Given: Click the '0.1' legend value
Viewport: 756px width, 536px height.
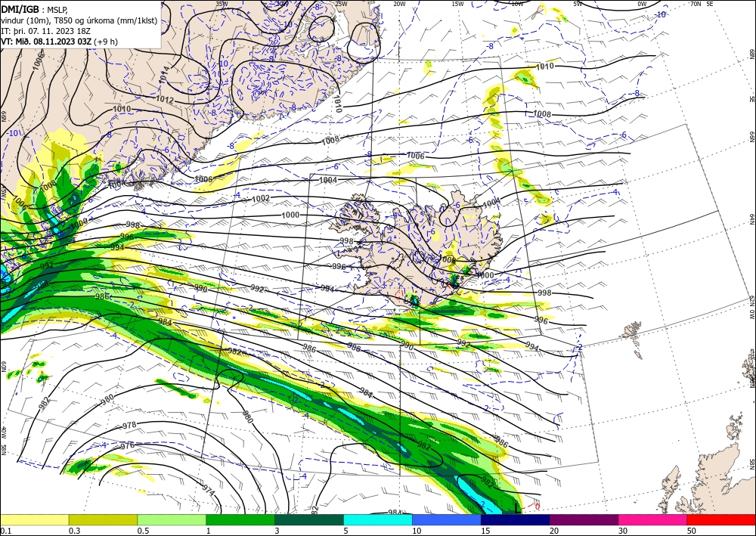Looking at the screenshot, I should pos(5,531).
